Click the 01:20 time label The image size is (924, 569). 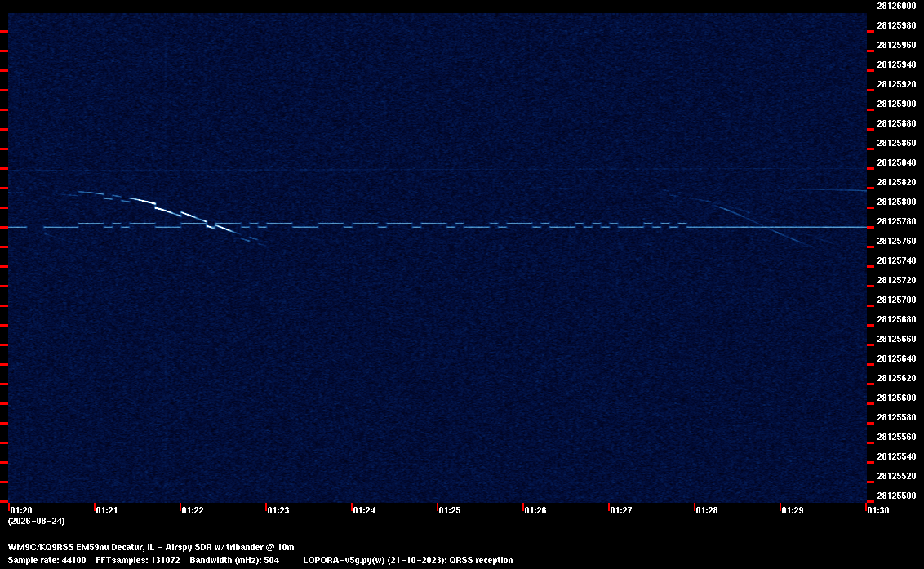(x=21, y=510)
